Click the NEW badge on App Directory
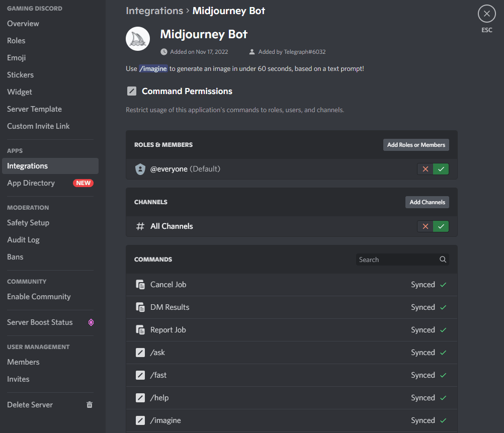 pyautogui.click(x=83, y=183)
